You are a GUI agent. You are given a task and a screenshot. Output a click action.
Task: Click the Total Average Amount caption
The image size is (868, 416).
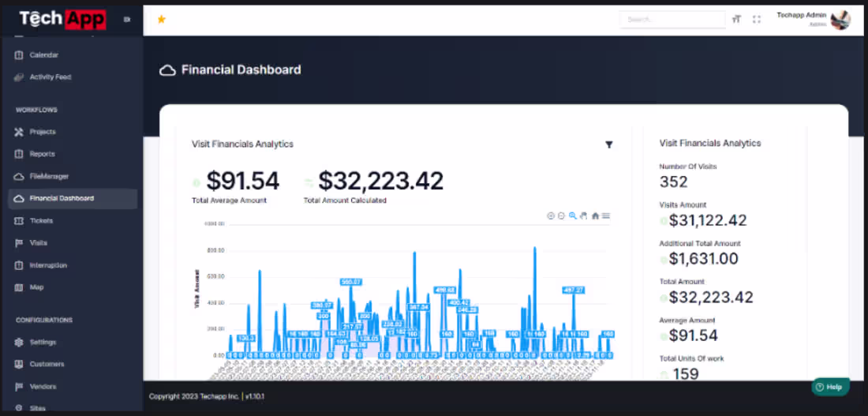point(229,201)
